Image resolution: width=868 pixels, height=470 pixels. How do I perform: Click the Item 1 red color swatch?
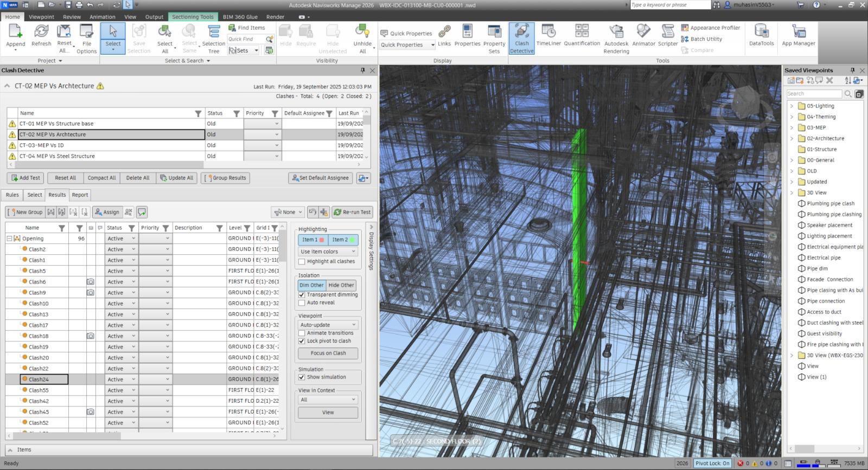322,240
